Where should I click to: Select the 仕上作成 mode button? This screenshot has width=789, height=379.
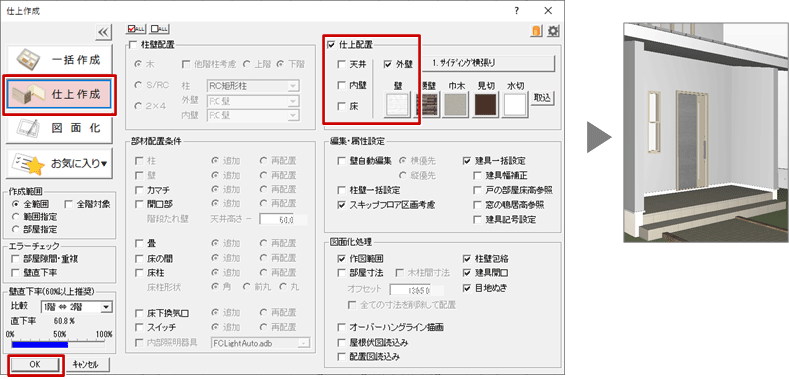tap(60, 94)
